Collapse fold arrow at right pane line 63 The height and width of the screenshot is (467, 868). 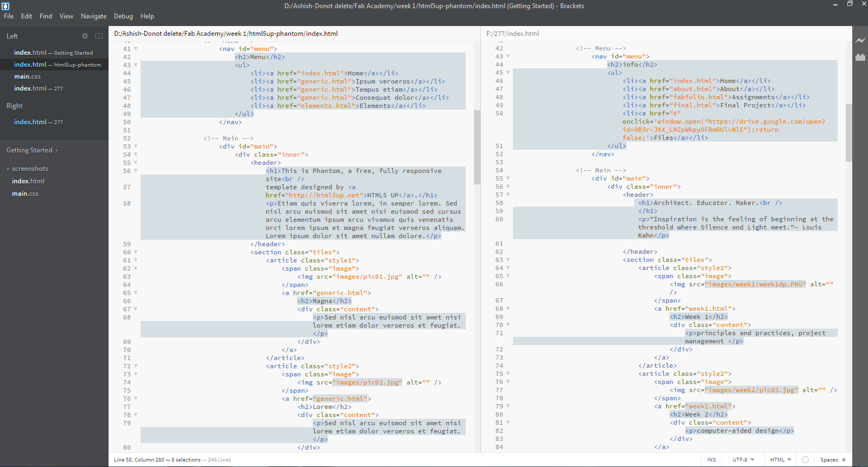click(508, 260)
